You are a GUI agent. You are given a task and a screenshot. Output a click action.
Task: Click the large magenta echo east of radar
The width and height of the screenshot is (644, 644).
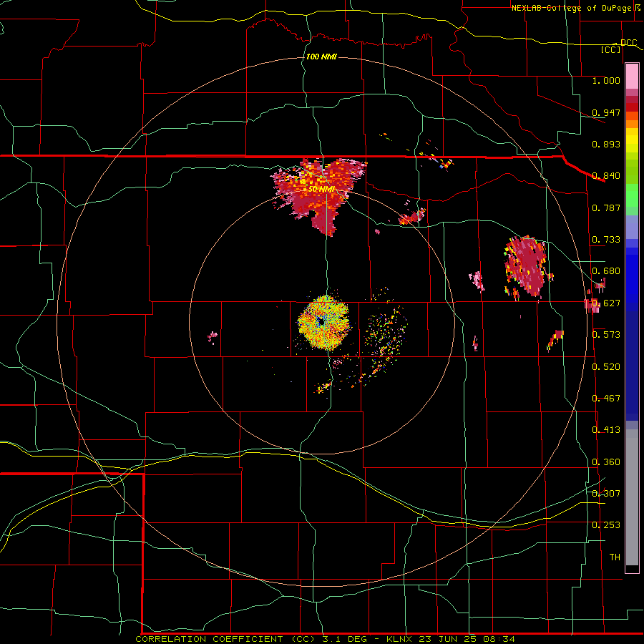click(527, 265)
